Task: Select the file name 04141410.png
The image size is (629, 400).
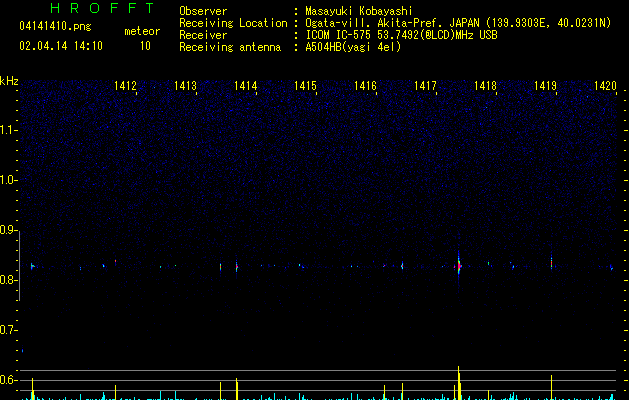Action: pyautogui.click(x=55, y=27)
